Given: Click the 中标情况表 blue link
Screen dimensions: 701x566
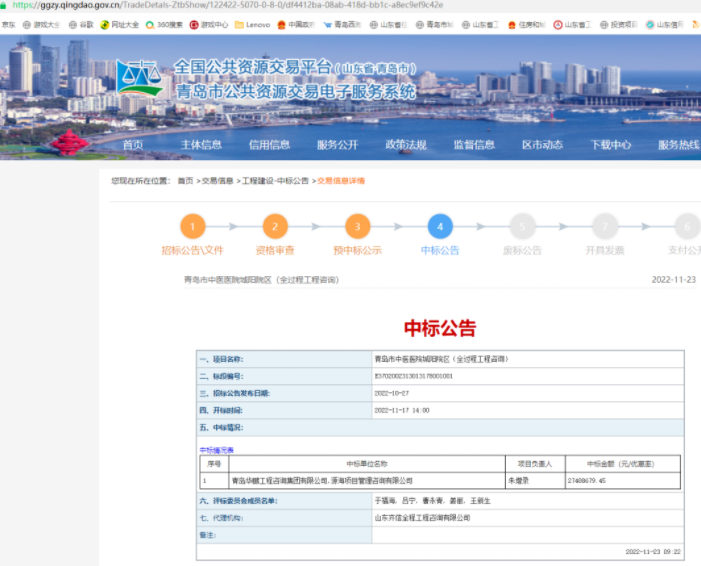Looking at the screenshot, I should point(216,450).
